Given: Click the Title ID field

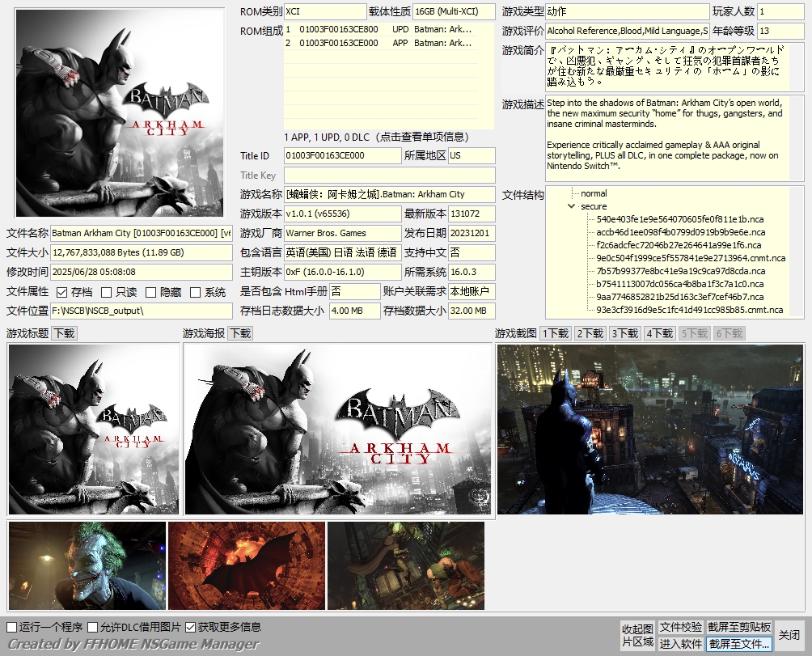Looking at the screenshot, I should pos(342,155).
